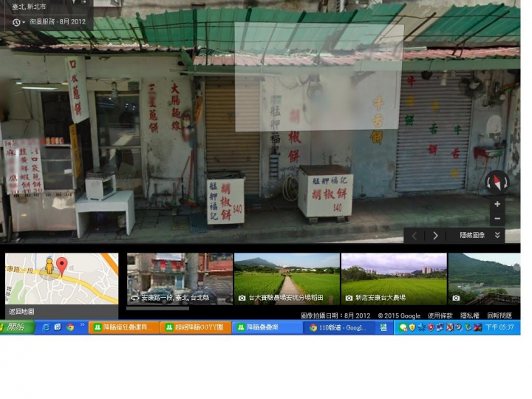Click the © 2015 Google copyright link
The height and width of the screenshot is (399, 532).
click(399, 316)
